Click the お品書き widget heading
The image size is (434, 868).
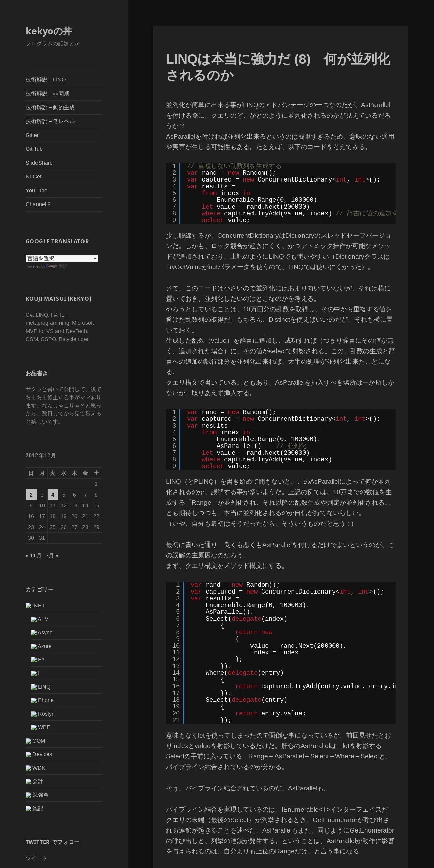(37, 373)
